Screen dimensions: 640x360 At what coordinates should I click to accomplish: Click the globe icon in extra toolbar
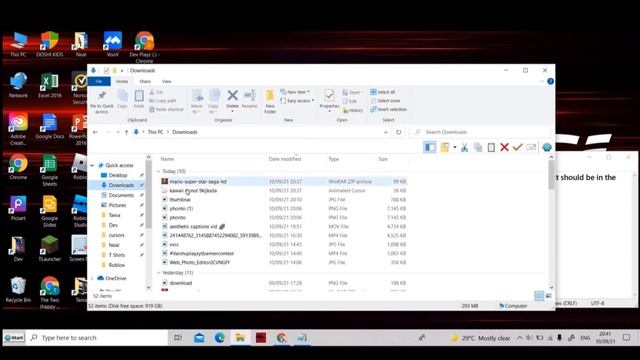(547, 147)
